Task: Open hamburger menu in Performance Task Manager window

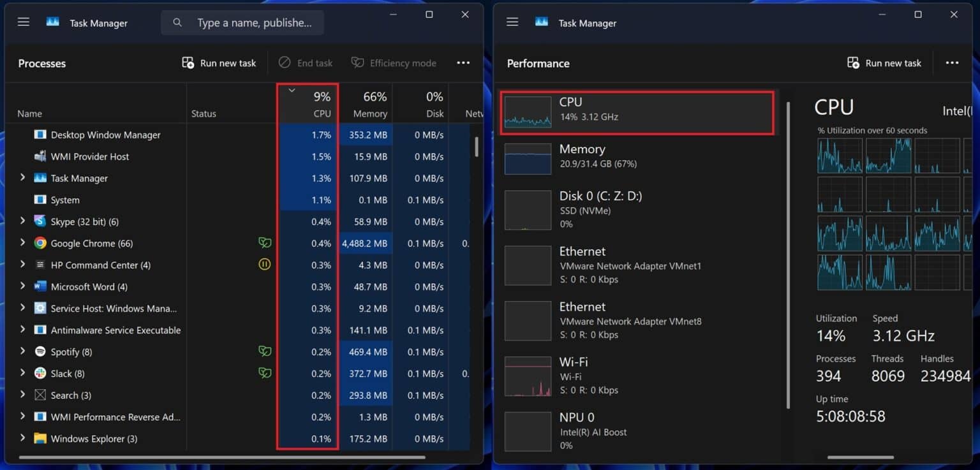Action: [512, 22]
